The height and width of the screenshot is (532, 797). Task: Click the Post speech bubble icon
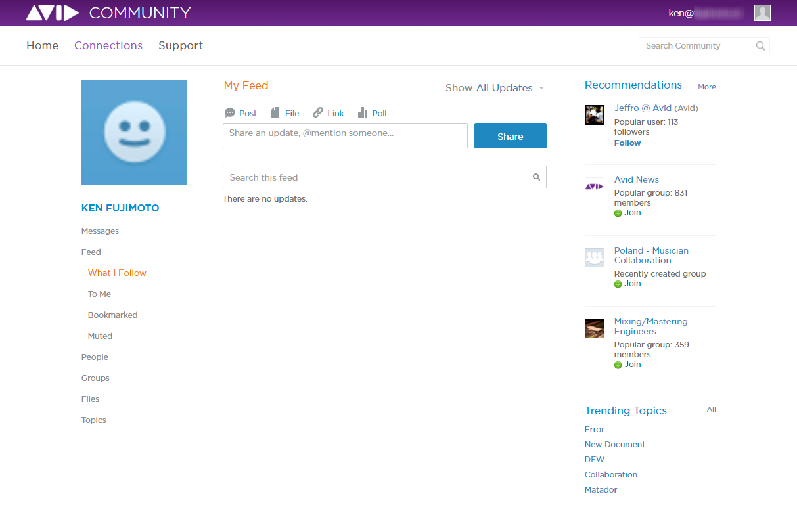click(230, 113)
